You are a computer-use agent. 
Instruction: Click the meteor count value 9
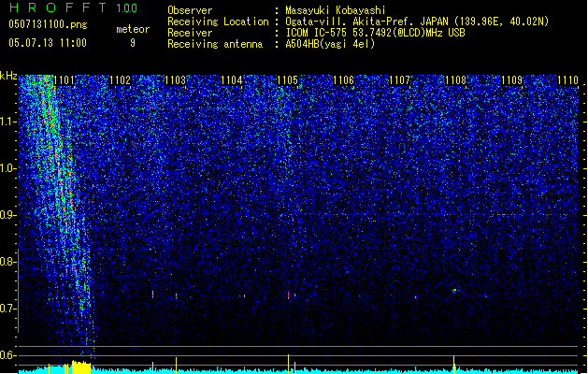[133, 43]
